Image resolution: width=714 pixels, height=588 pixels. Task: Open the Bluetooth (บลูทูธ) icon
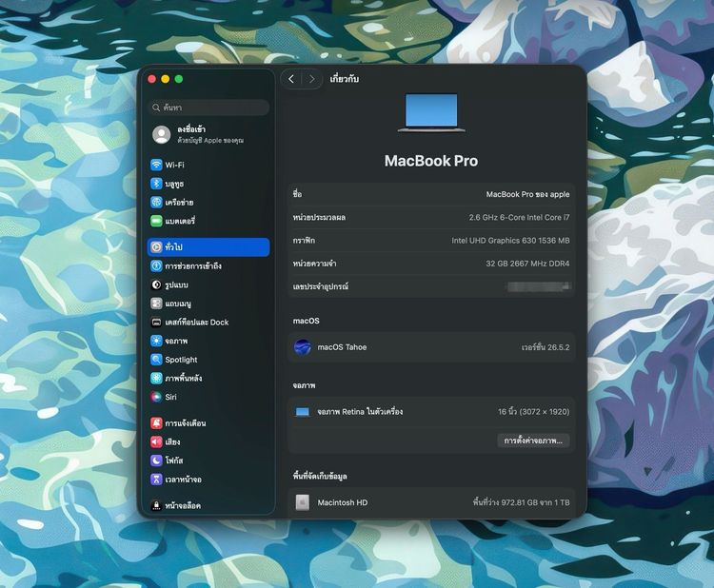point(156,184)
